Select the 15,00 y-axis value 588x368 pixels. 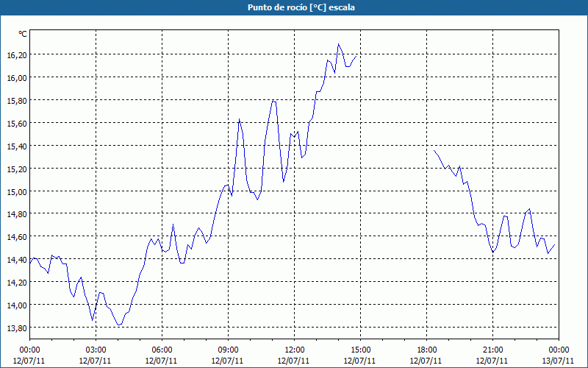(17, 191)
